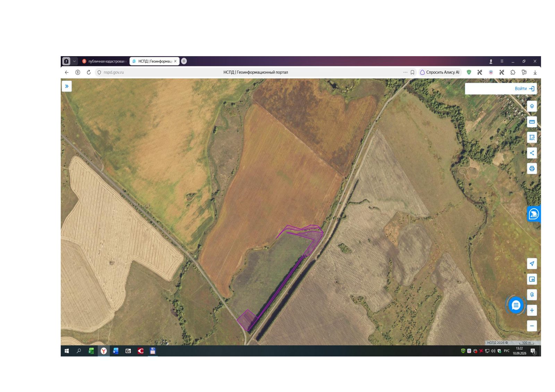The width and height of the screenshot is (555, 392).
Task: Open the map layers tool
Action: pyautogui.click(x=532, y=106)
